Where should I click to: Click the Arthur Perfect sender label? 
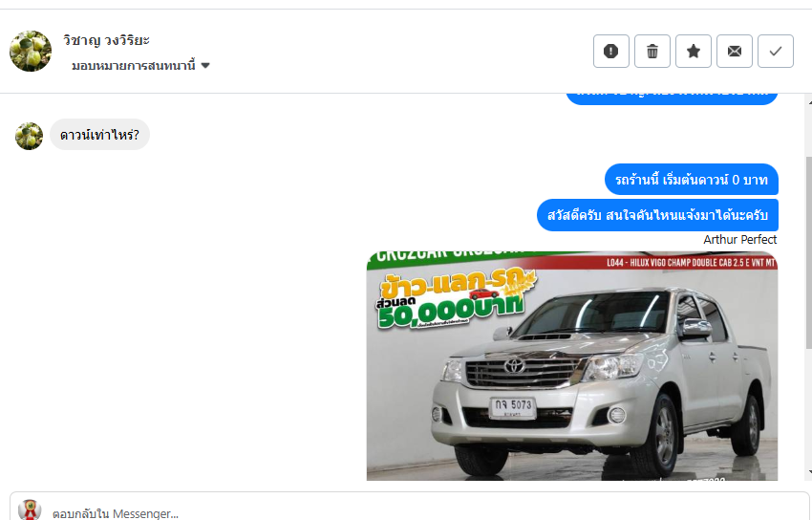tap(740, 239)
